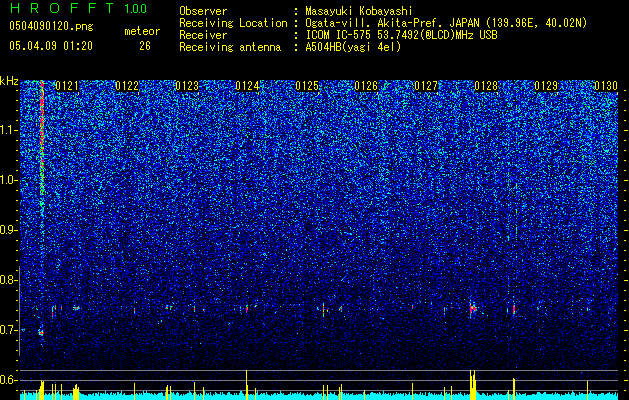
Task: Click the 0121 time marker
Action: (67, 86)
